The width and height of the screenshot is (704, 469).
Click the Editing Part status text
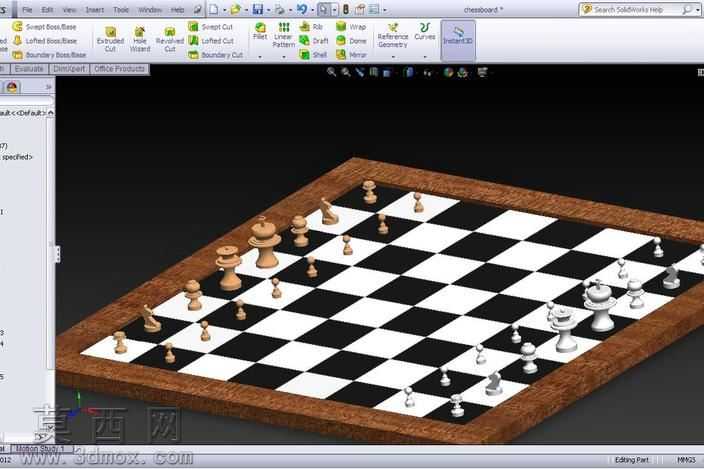click(632, 460)
